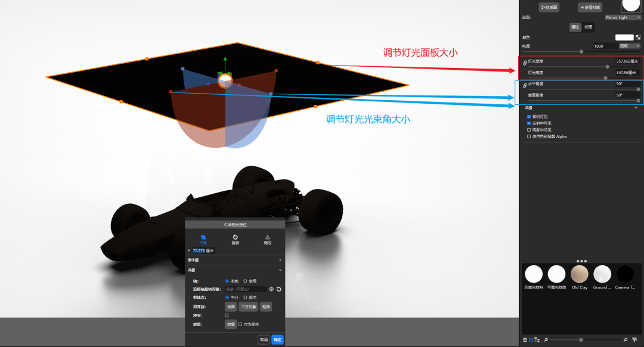
Task: Switch material list to grid view icon
Action: pos(531,340)
